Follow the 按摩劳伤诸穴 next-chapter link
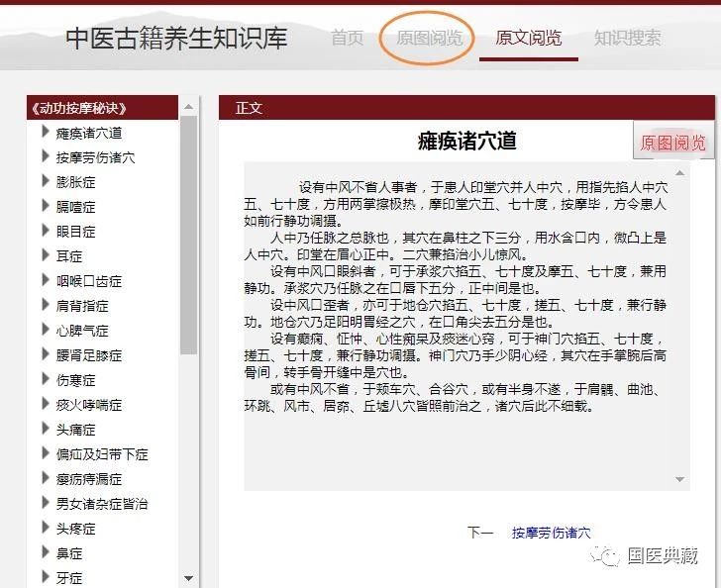 pyautogui.click(x=551, y=533)
